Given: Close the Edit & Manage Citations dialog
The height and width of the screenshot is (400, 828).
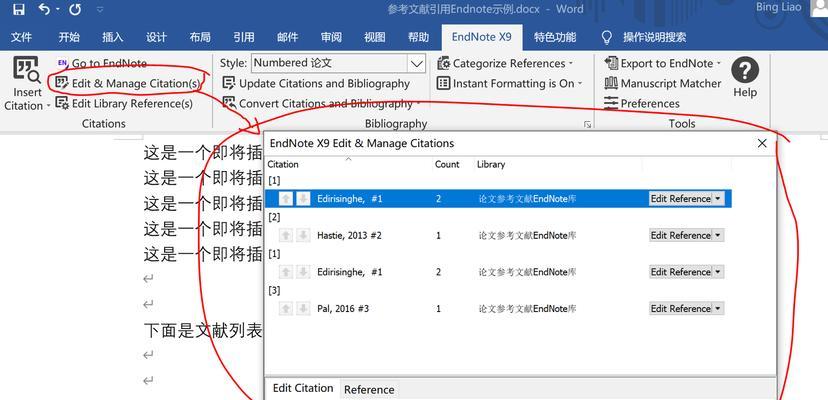Looking at the screenshot, I should pyautogui.click(x=762, y=143).
